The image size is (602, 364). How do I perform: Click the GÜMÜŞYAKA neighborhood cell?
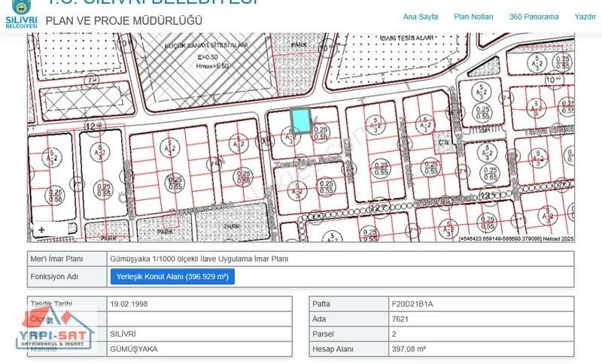[x=199, y=349]
